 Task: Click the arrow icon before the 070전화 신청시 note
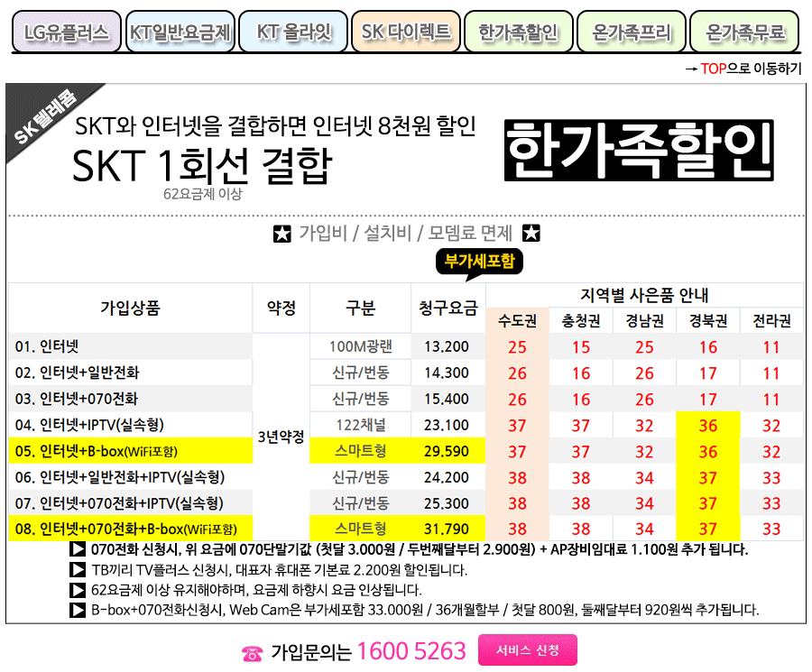click(x=78, y=549)
